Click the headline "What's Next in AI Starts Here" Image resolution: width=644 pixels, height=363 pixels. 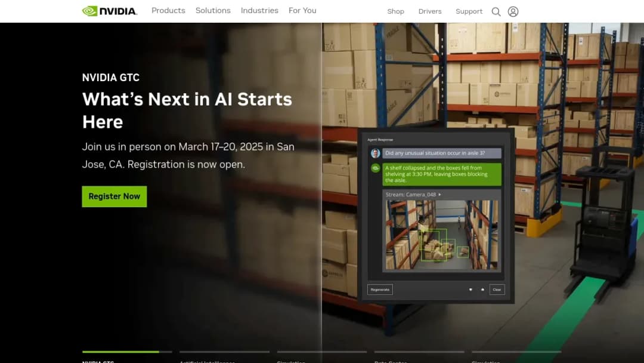[187, 110]
